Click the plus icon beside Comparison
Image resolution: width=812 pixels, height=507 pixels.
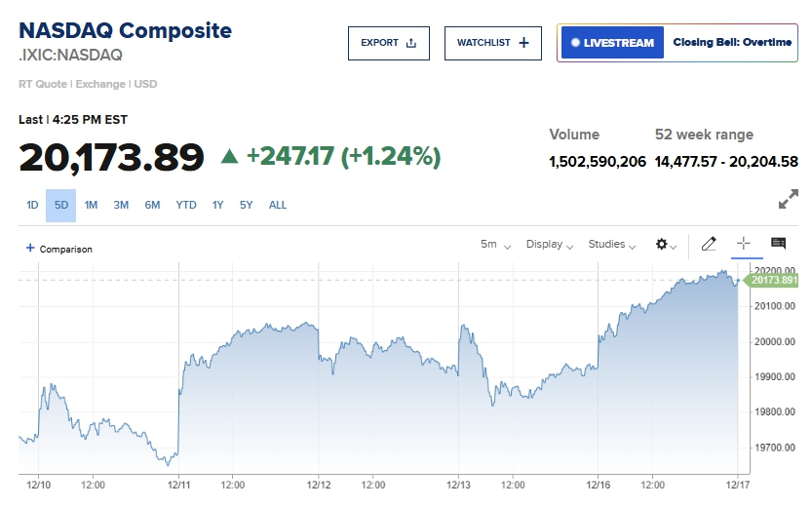click(x=30, y=249)
